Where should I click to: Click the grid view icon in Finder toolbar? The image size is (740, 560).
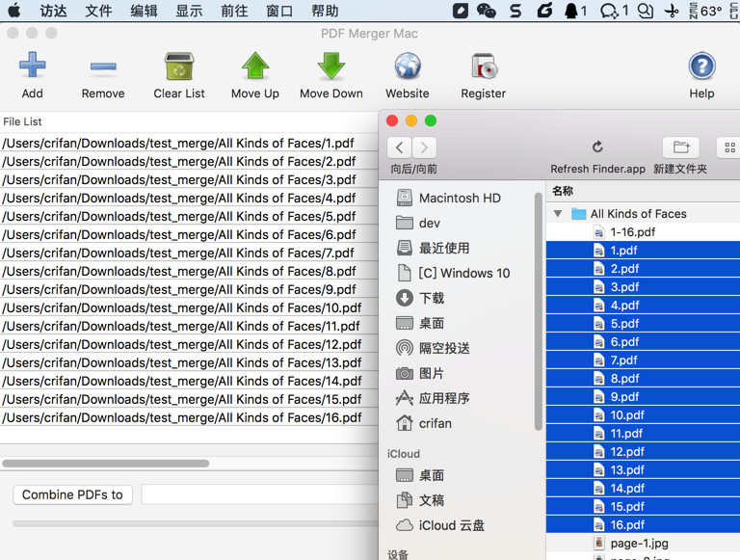(x=729, y=147)
